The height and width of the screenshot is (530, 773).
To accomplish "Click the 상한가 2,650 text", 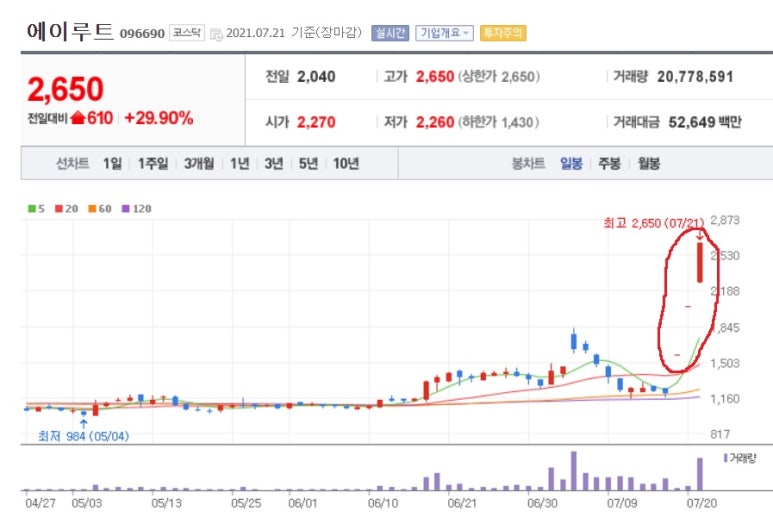I will (499, 77).
